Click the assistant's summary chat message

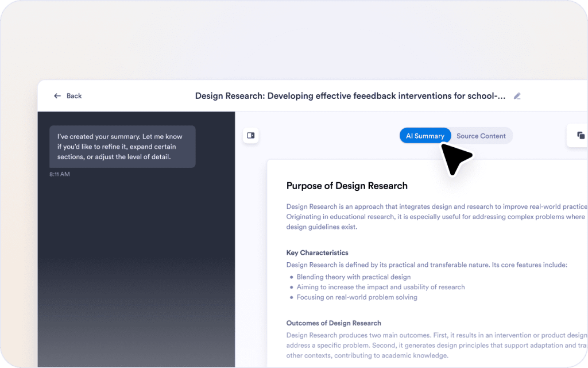pyautogui.click(x=122, y=147)
